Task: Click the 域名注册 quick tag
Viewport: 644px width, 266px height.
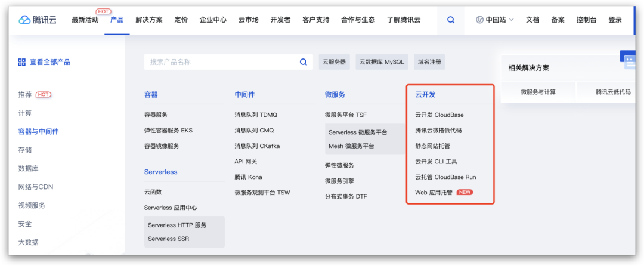Action: 429,62
